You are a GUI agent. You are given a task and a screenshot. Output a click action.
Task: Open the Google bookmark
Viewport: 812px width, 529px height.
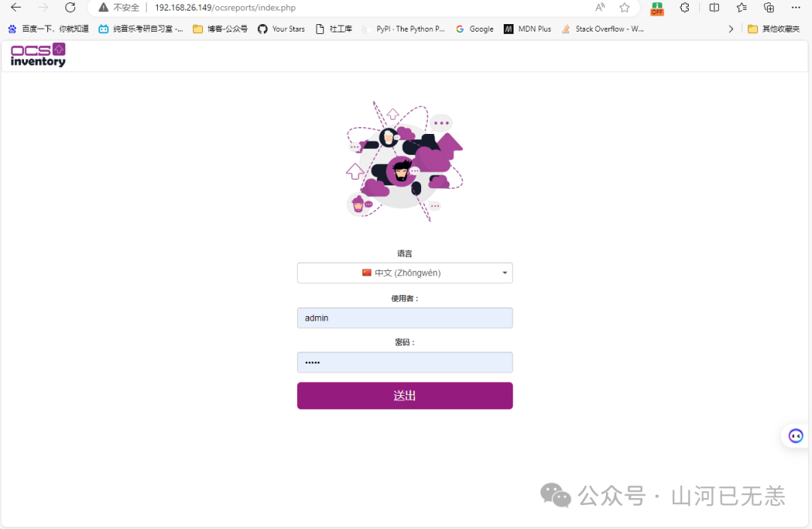[474, 29]
